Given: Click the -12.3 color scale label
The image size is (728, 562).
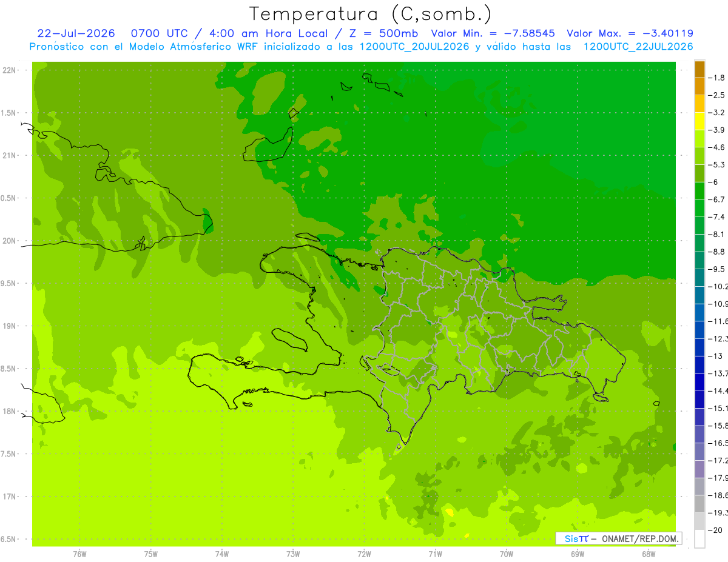Looking at the screenshot, I should 718,339.
